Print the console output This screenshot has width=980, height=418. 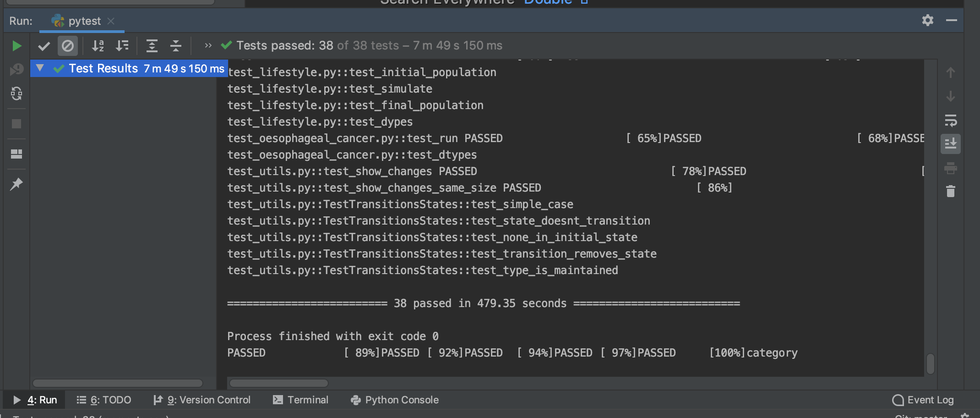[951, 168]
